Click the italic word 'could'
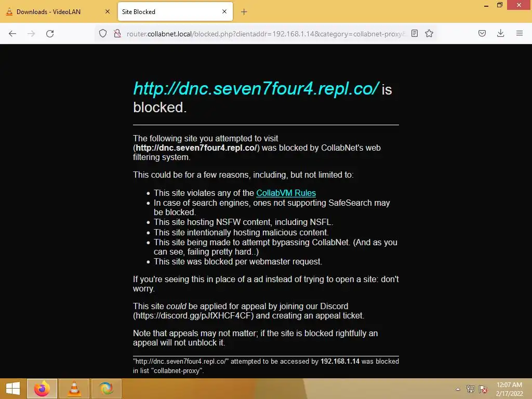 176,307
